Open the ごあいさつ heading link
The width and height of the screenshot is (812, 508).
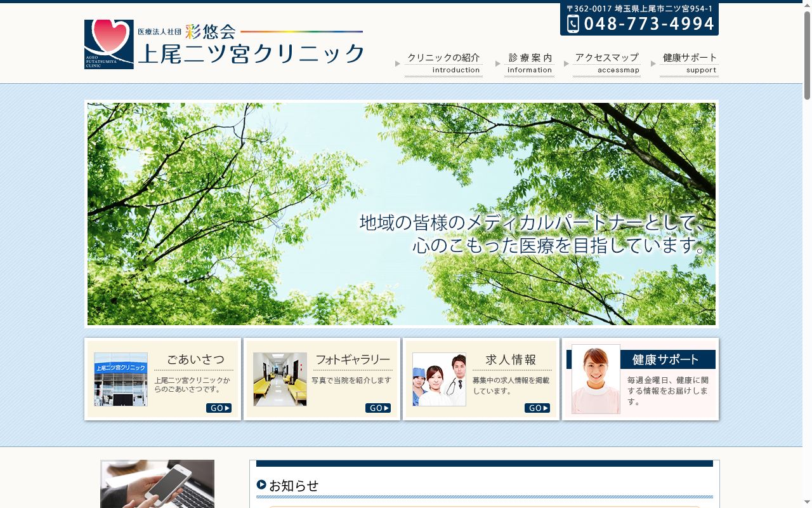(195, 359)
